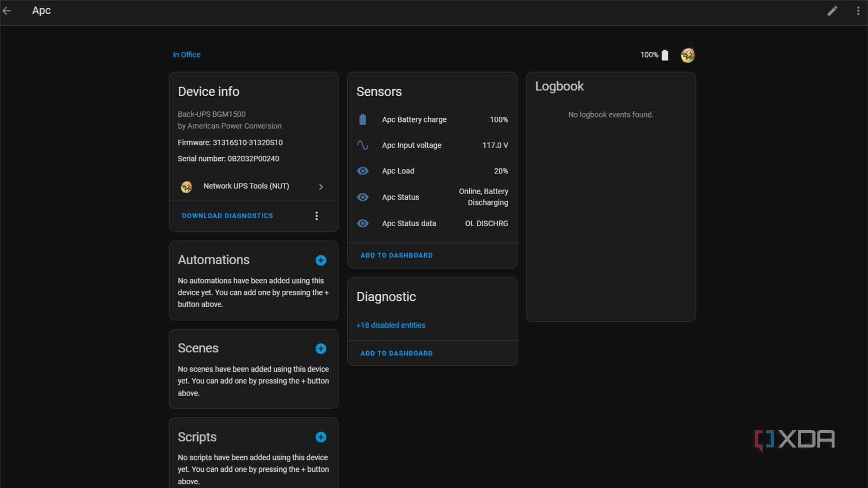This screenshot has height=488, width=868.
Task: Open Apc Input voltage sensor details
Action: (x=432, y=145)
